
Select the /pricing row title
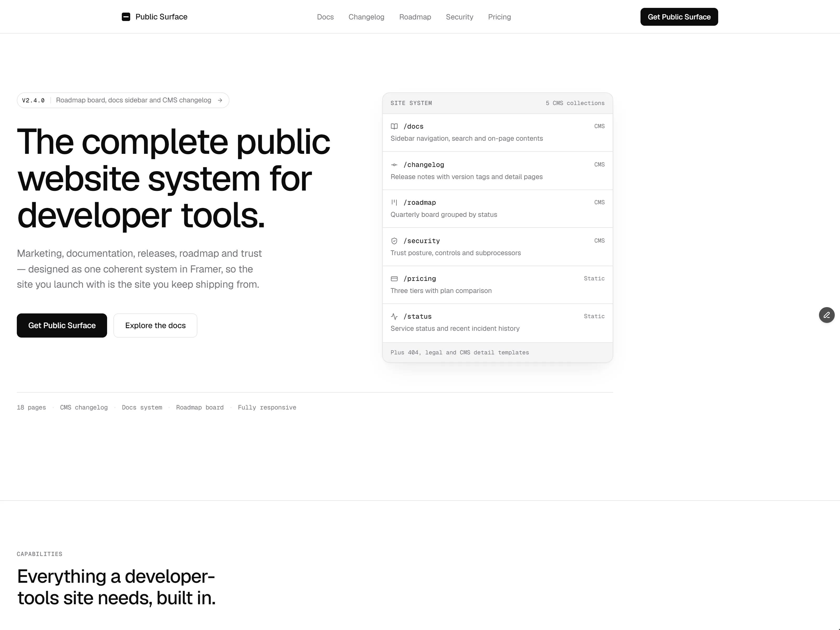tap(420, 279)
